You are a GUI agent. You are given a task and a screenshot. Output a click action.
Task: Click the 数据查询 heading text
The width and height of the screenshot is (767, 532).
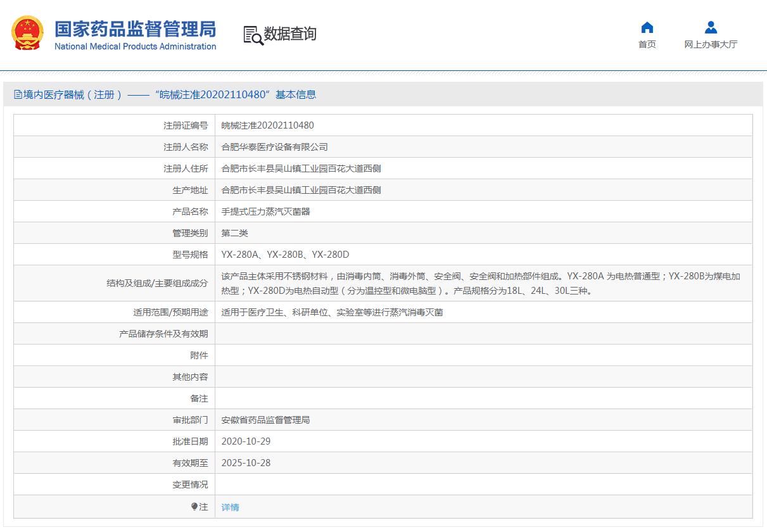click(290, 34)
